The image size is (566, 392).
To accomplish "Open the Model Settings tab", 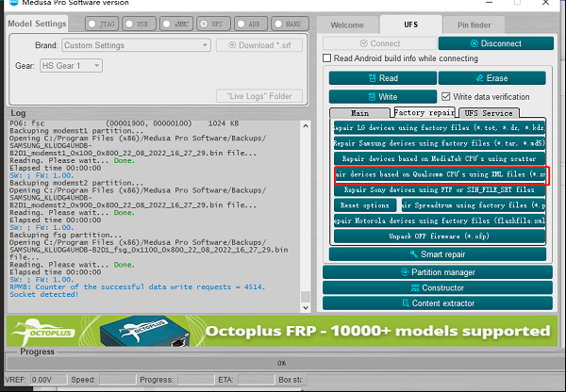I will (37, 24).
